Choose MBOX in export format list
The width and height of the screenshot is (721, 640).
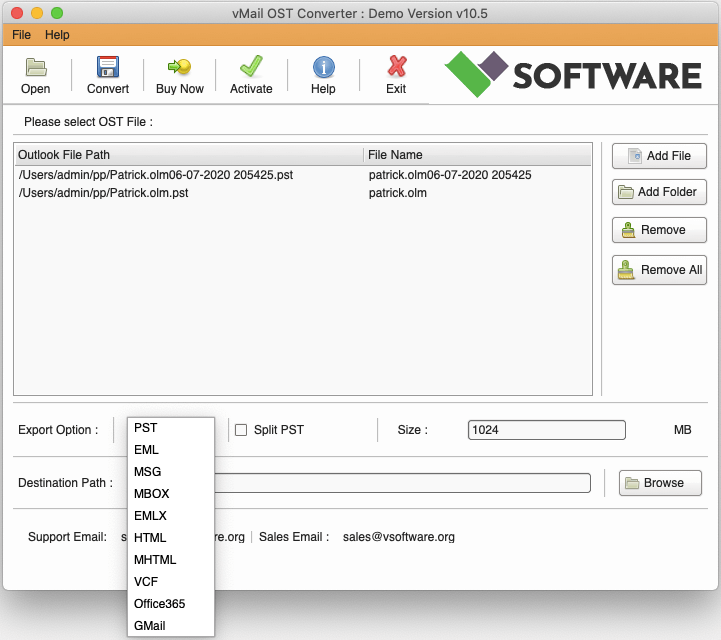151,494
